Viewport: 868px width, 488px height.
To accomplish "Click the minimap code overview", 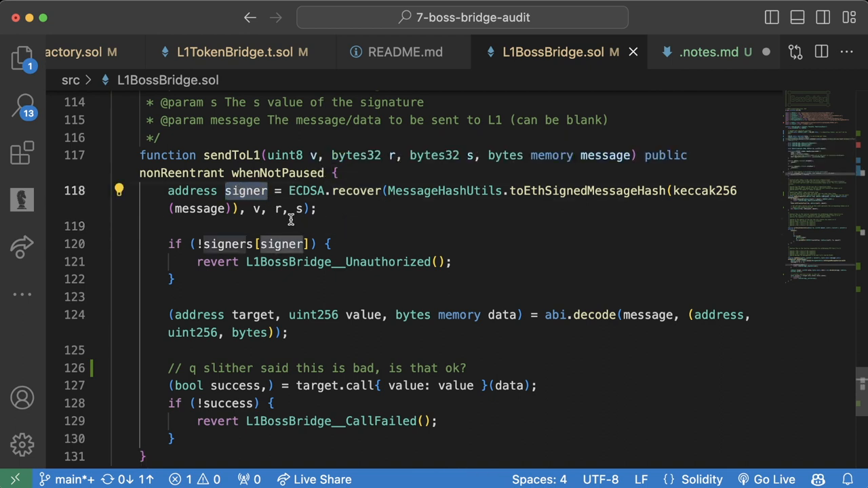I will click(817, 203).
